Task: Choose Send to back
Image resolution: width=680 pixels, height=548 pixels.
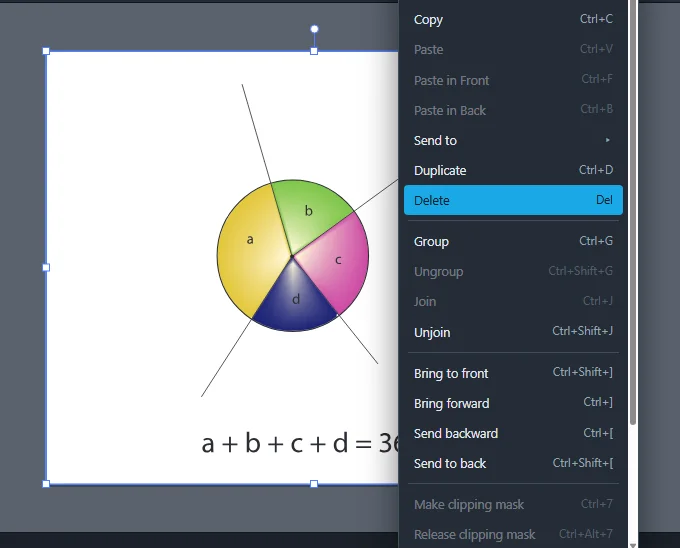Action: [513, 463]
